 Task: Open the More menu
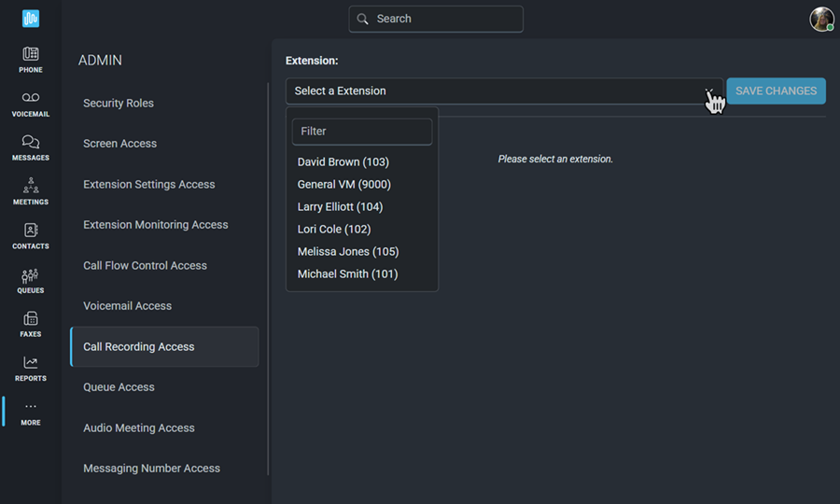31,413
